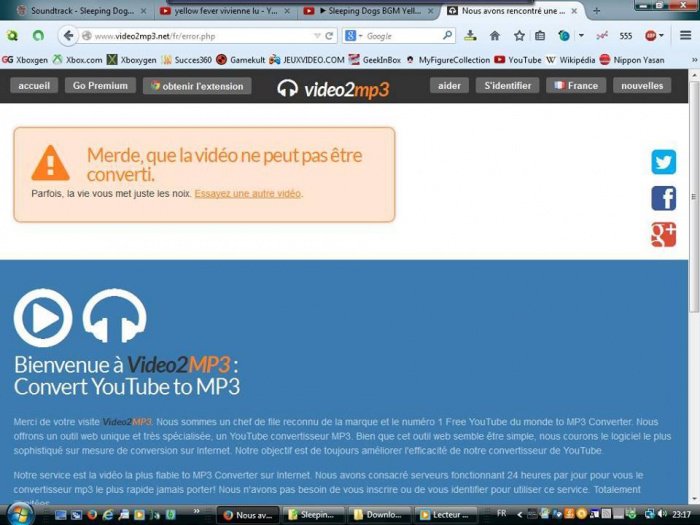Image resolution: width=700 pixels, height=525 pixels.
Task: Expand the Google search engine dropdown
Action: [x=354, y=36]
